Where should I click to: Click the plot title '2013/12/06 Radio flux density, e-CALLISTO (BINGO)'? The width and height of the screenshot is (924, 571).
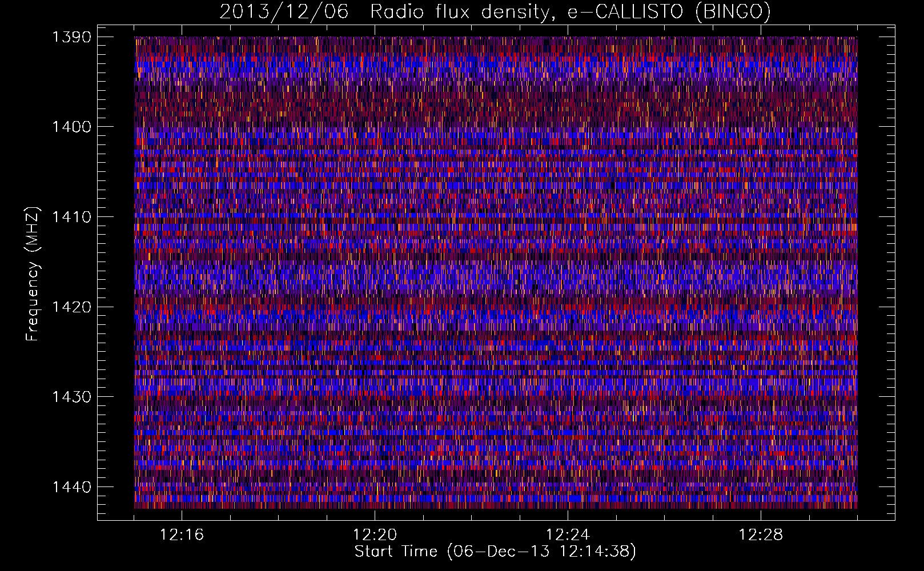click(495, 12)
